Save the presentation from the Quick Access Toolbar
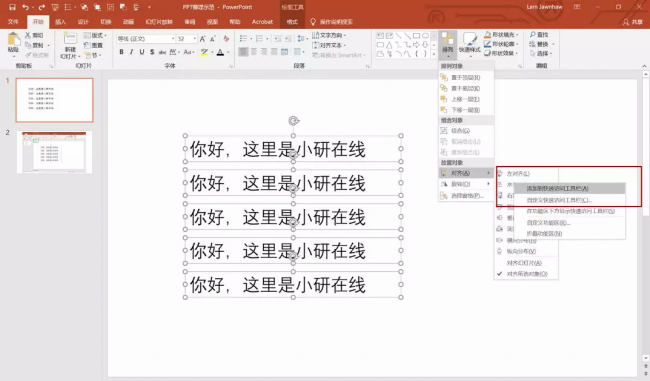This screenshot has height=381, width=650. [12, 7]
